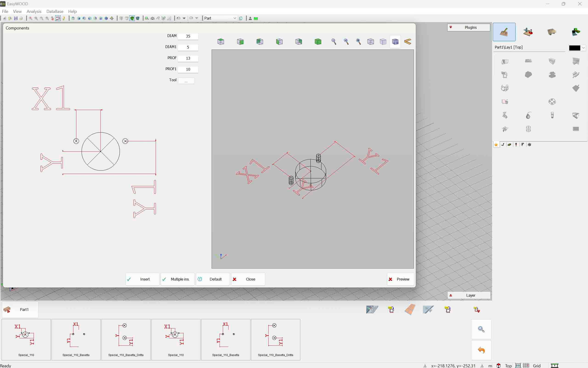Image resolution: width=588 pixels, height=368 pixels.
Task: Click the black layer color swatch
Action: coord(574,48)
